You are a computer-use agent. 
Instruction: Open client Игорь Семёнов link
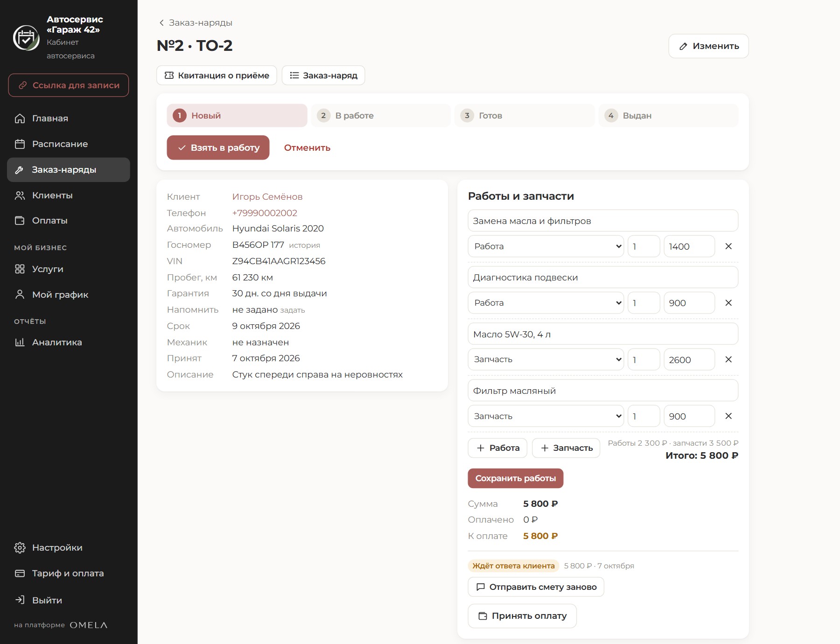267,197
